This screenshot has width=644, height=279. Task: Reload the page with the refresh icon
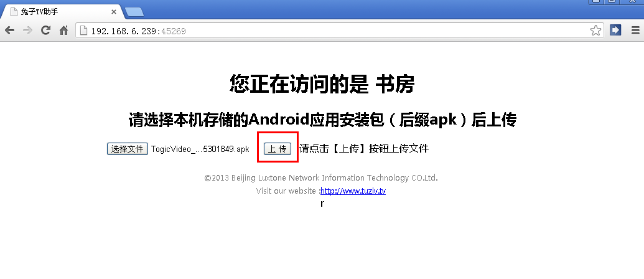click(x=45, y=30)
